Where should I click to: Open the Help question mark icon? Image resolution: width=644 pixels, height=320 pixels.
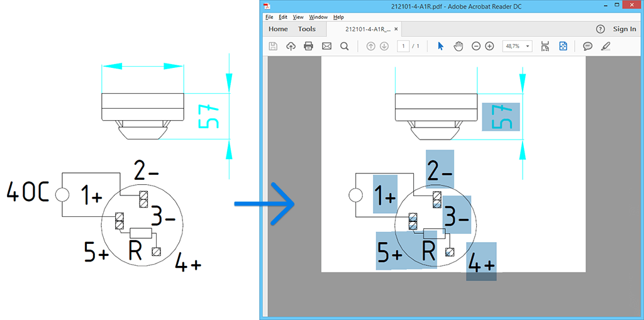(601, 29)
